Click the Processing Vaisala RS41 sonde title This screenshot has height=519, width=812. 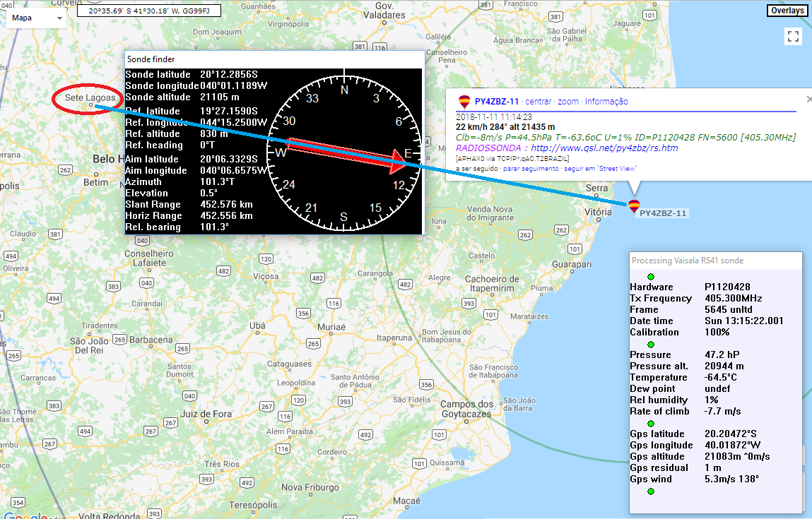click(687, 261)
